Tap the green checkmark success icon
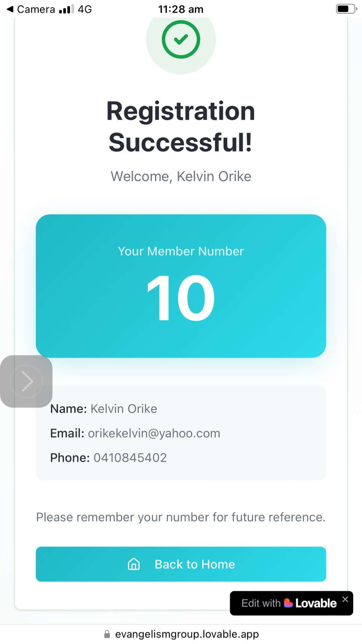This screenshot has width=362, height=644. [x=181, y=39]
